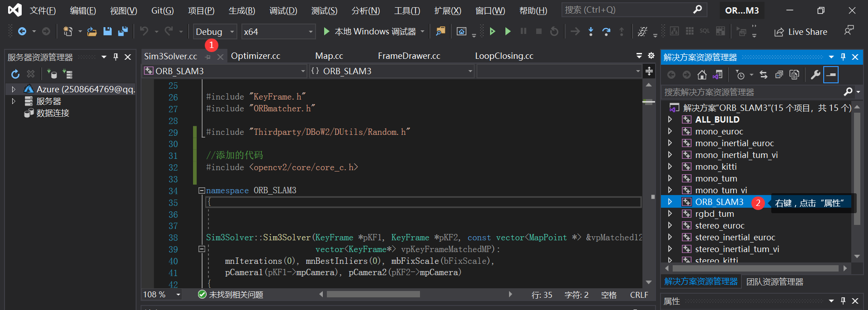Screen dimensions: 868x310
Task: Switch to the Optimizer.cc tab
Action: pos(255,56)
